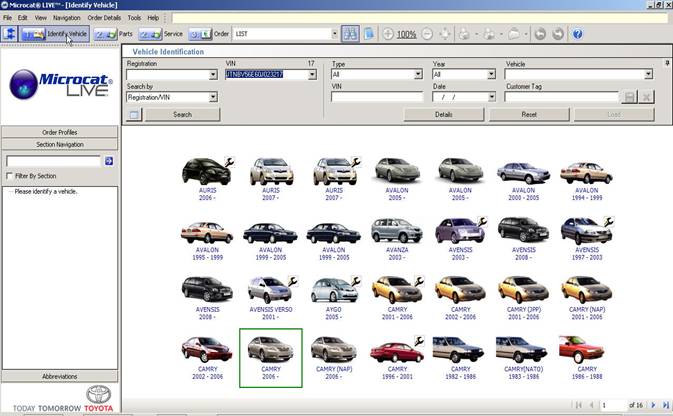Click the toggle navigation panel icon in toolbar
The width and height of the screenshot is (673, 416).
click(x=9, y=33)
